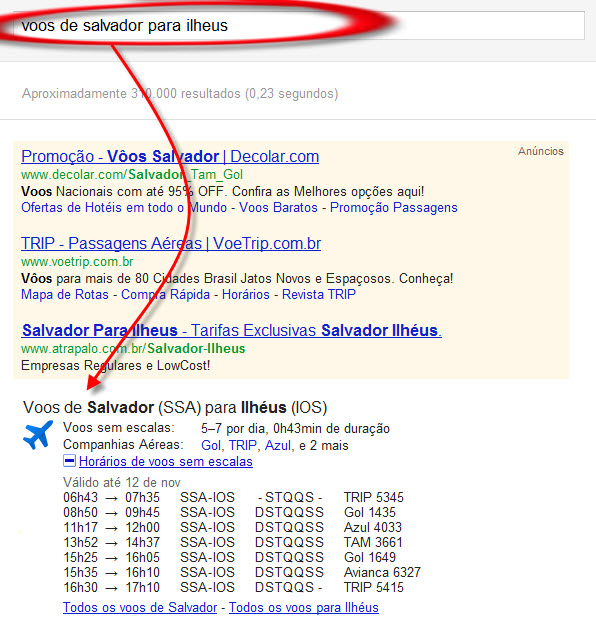Viewport: 596px width, 641px height.
Task: Open the Mapa de Rotas sitelink
Action: coord(65,294)
